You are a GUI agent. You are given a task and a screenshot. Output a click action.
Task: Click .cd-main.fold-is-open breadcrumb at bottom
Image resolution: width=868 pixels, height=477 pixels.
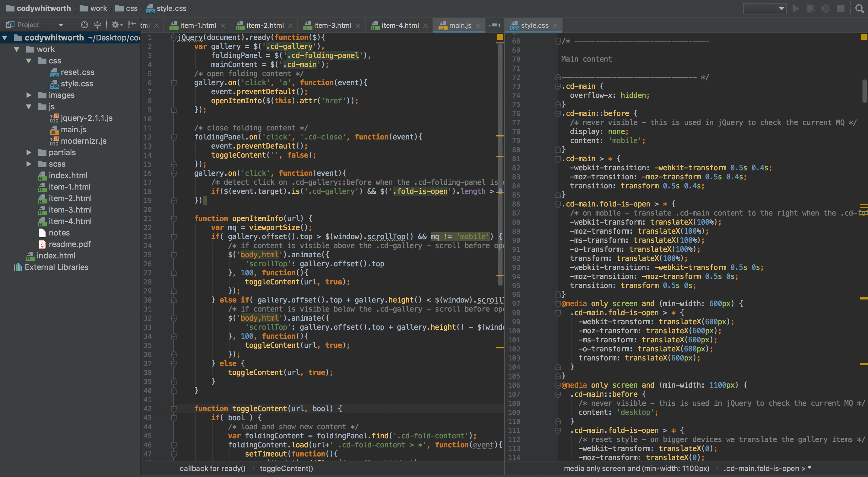tap(767, 469)
